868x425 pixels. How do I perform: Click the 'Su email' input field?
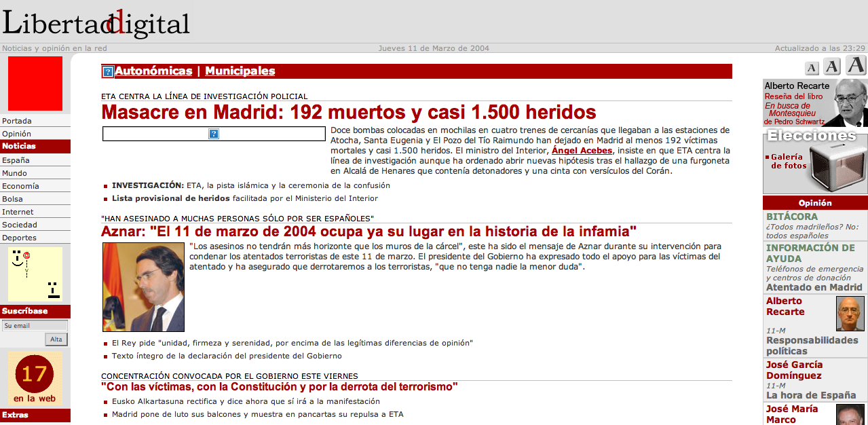35,326
